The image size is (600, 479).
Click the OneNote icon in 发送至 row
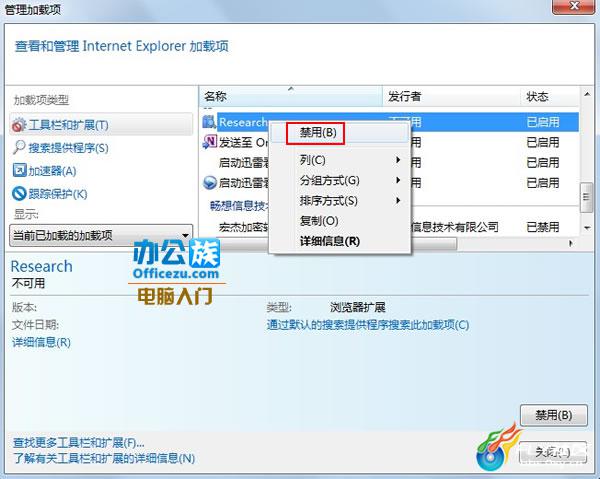209,142
